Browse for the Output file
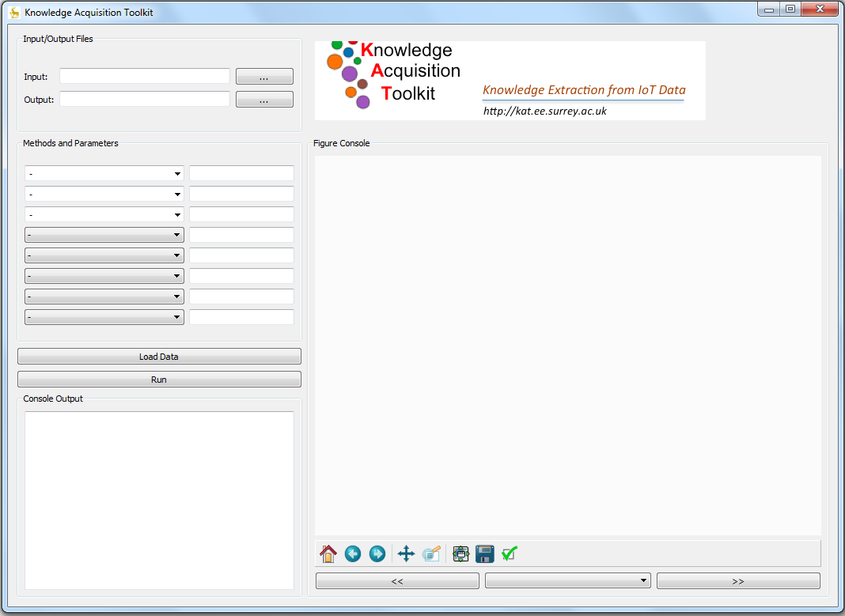Image resolution: width=845 pixels, height=616 pixels. tap(264, 99)
